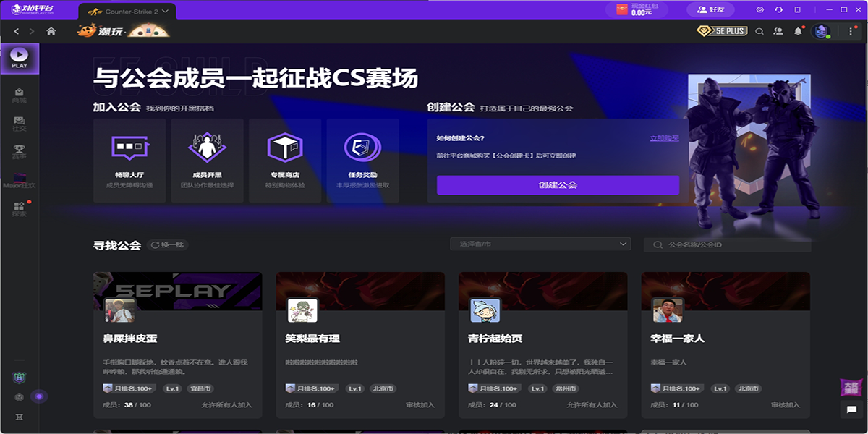The height and width of the screenshot is (434, 868).
Task: Click the 畅聊大厅 chat hall tile
Action: click(x=129, y=160)
